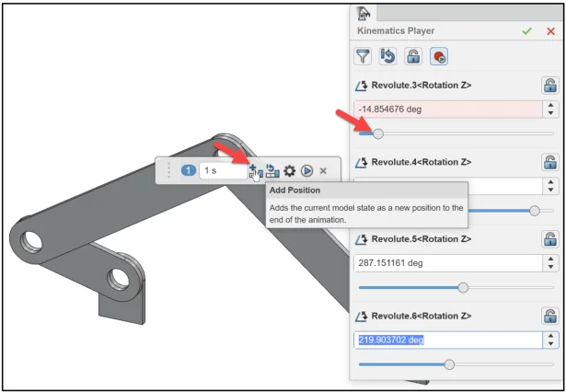Toggle lock for Revolute.5 joint
Screen dimensions: 566x392
pyautogui.click(x=549, y=239)
